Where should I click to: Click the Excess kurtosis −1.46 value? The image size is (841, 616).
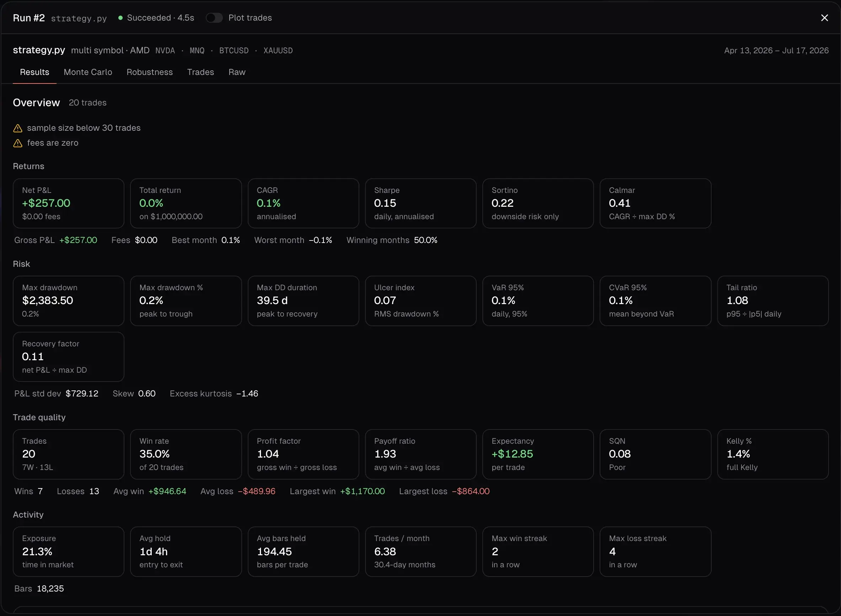point(247,394)
